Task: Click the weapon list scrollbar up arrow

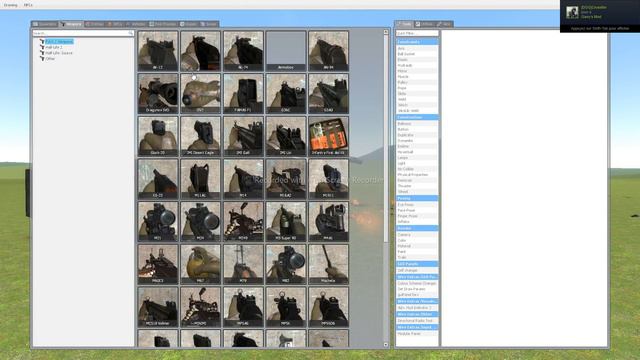Action: pos(386,32)
